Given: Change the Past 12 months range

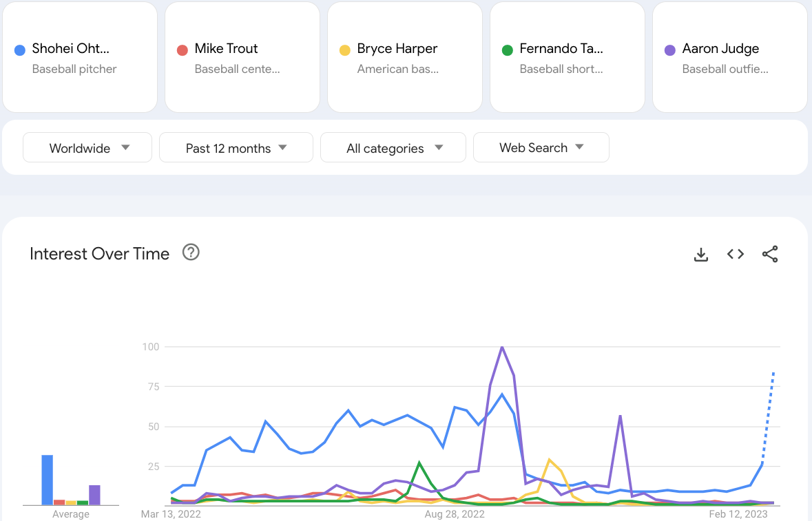Looking at the screenshot, I should (x=236, y=147).
